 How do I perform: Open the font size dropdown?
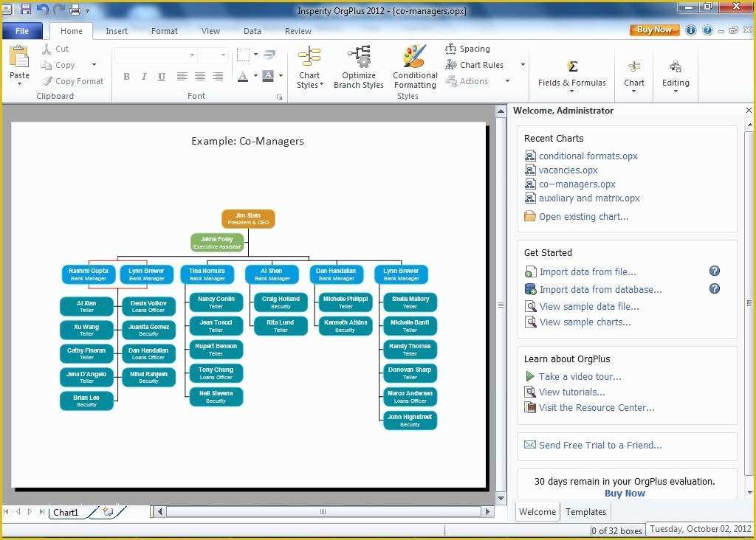(223, 55)
